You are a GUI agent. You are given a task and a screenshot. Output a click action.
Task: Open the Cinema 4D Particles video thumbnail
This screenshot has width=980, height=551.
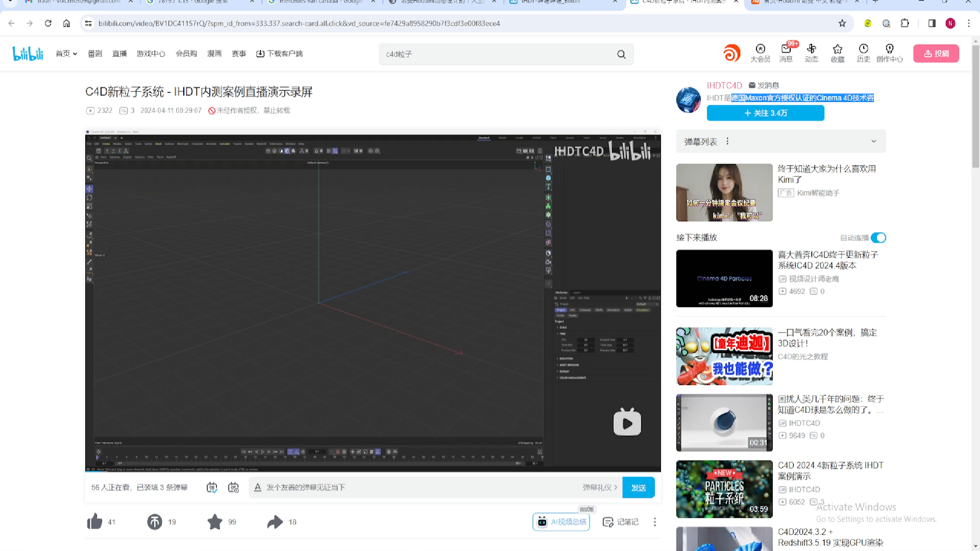pyautogui.click(x=724, y=279)
